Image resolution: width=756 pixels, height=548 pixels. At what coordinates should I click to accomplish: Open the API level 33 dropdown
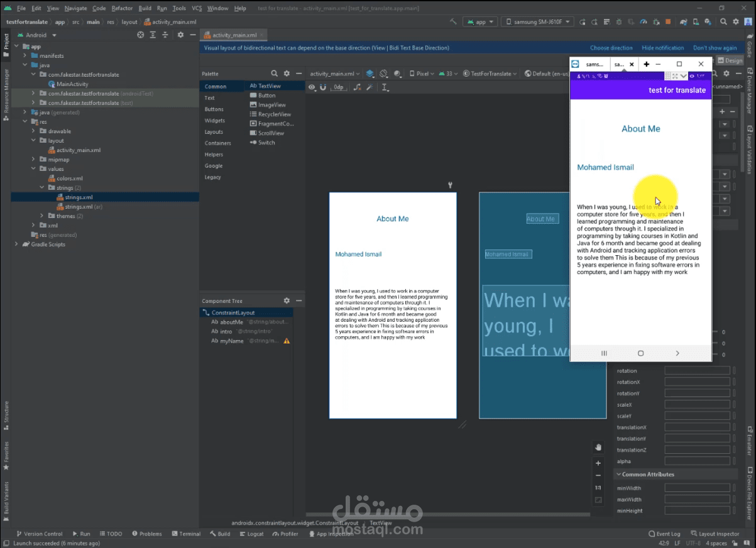448,73
